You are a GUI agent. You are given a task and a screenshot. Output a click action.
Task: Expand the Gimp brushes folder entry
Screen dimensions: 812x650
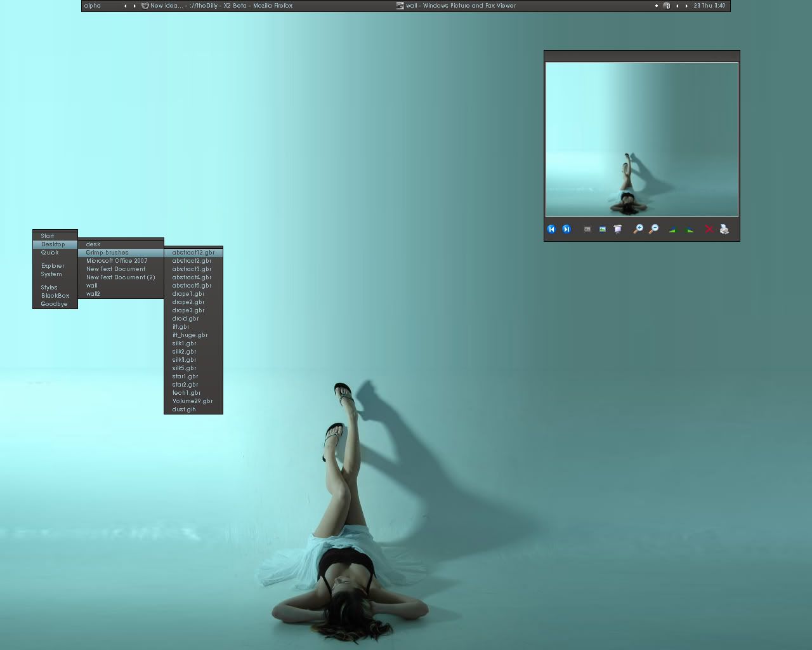(x=121, y=253)
